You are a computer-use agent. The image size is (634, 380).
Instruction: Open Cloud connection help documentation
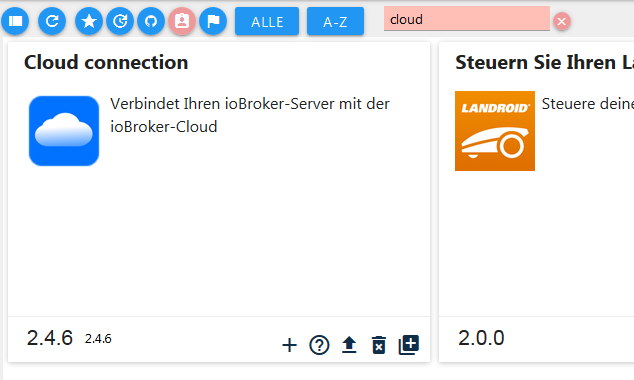[x=319, y=345]
